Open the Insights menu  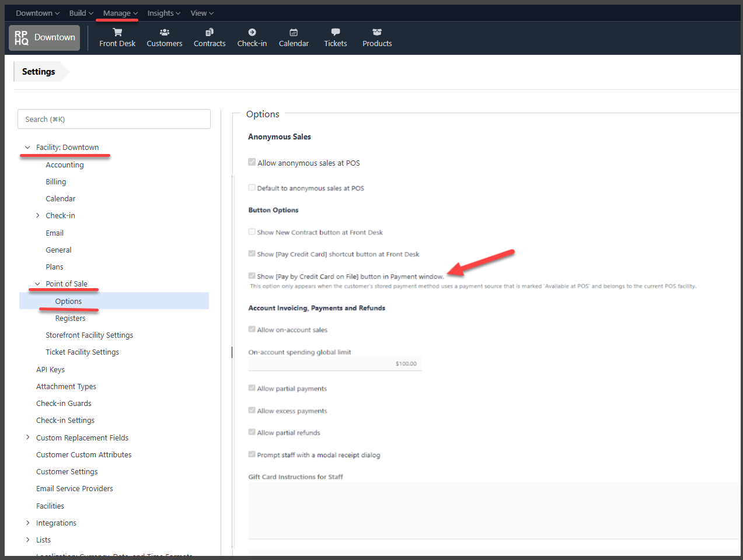(163, 13)
